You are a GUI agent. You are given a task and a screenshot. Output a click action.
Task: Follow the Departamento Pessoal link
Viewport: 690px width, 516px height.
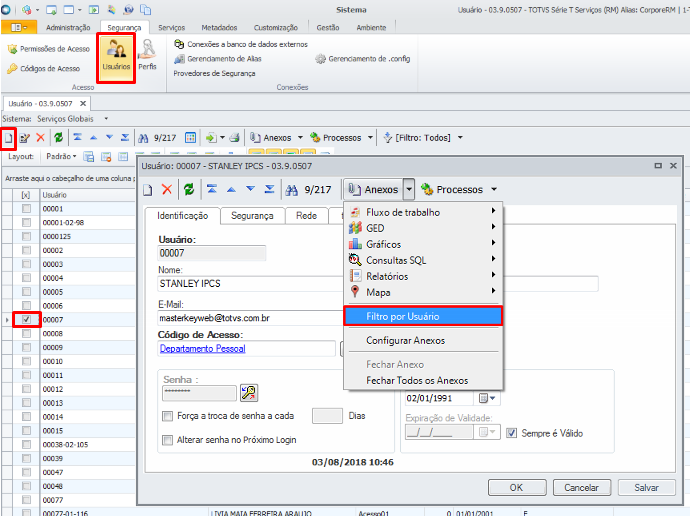click(202, 348)
